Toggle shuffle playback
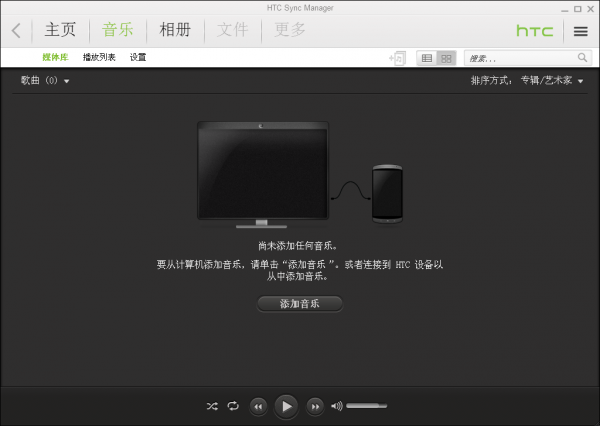 pyautogui.click(x=212, y=406)
